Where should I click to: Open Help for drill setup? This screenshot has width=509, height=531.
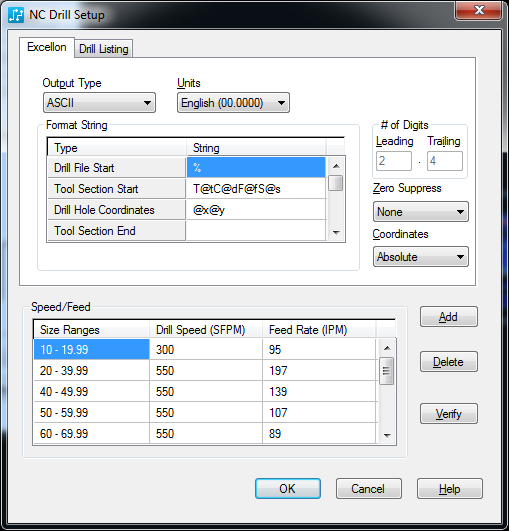click(450, 489)
